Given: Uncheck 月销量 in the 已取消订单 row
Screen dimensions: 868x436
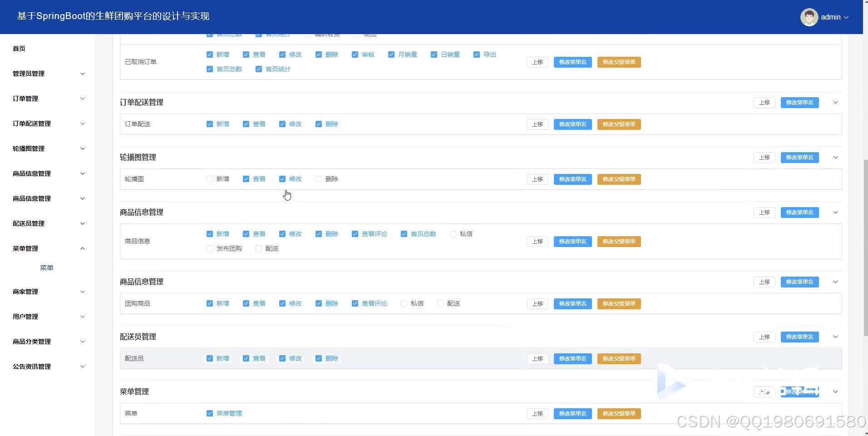Looking at the screenshot, I should point(391,54).
